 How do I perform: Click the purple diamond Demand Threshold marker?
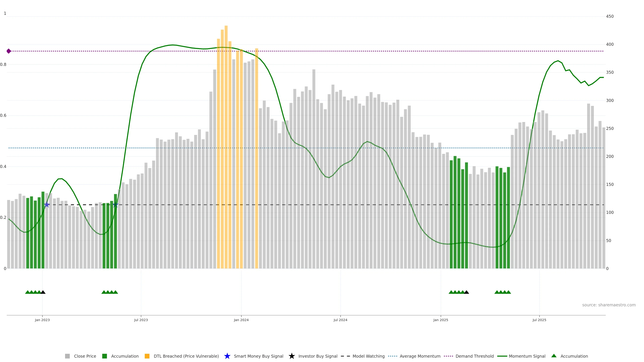pos(9,51)
